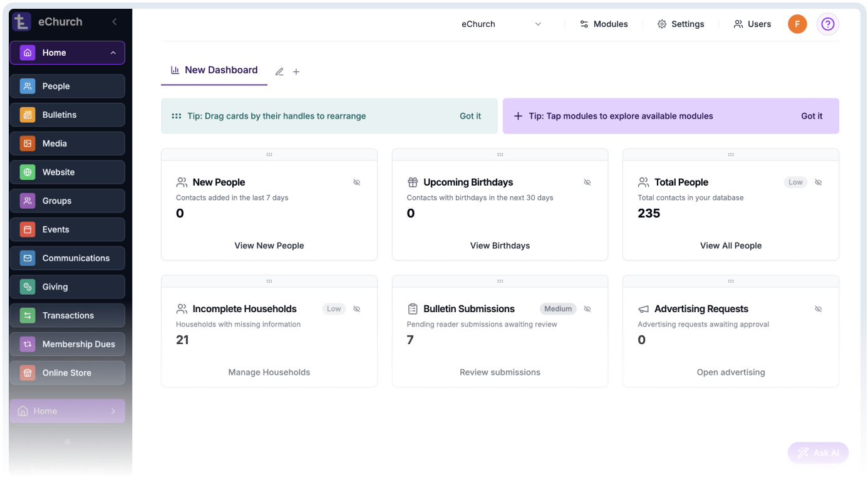The image size is (868, 504).
Task: Click Review submissions on the Bulletin card
Action: [499, 372]
